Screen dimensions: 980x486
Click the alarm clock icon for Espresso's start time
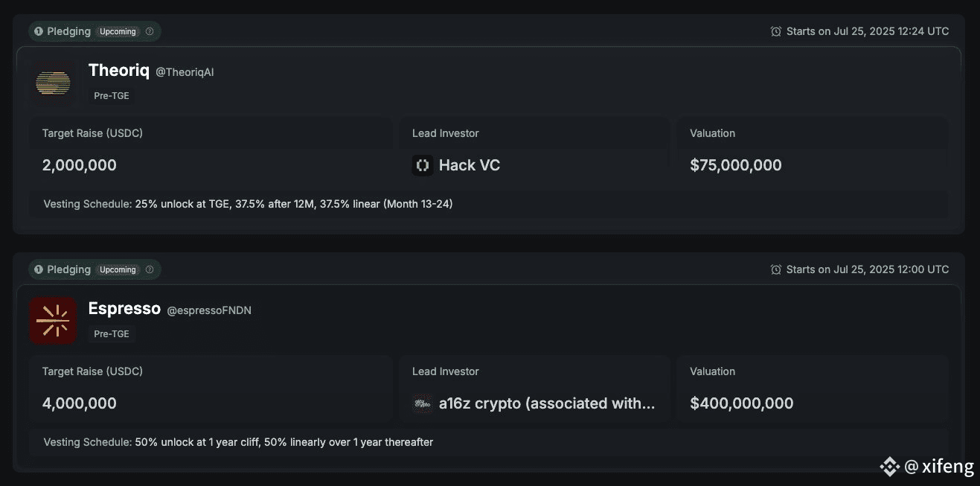click(x=776, y=269)
